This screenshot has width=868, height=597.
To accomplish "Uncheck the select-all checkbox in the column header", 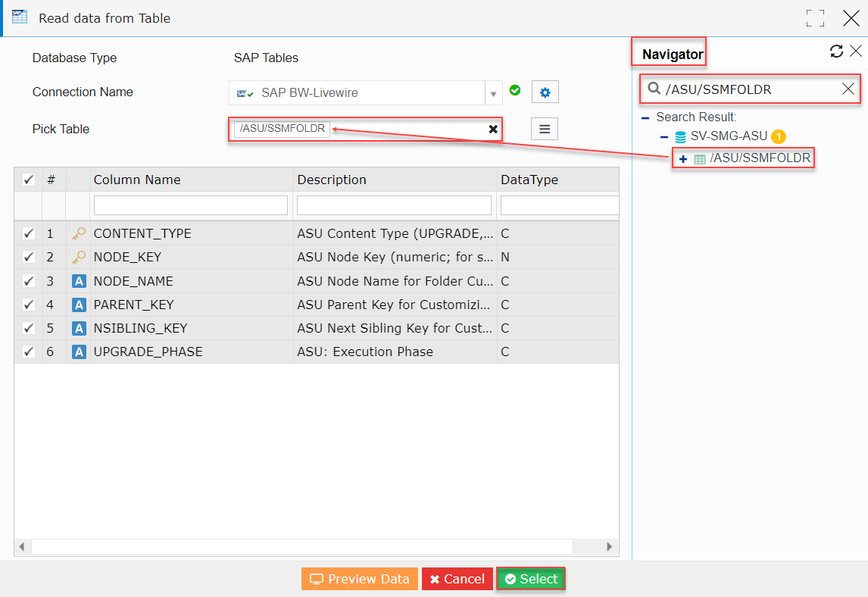I will pos(28,180).
